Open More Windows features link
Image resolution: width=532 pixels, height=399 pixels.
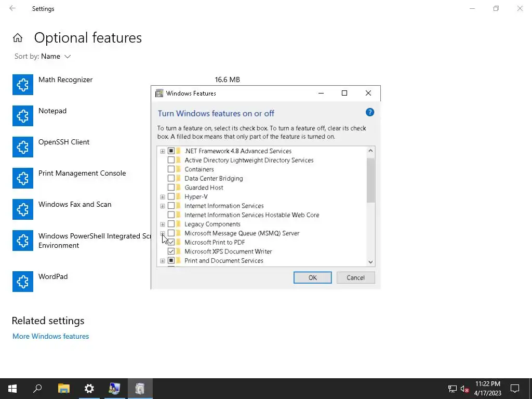click(x=50, y=336)
